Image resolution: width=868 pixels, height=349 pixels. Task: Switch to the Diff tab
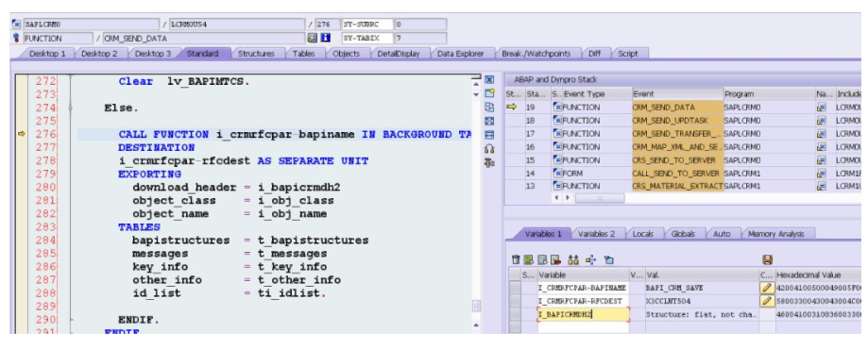tap(594, 54)
